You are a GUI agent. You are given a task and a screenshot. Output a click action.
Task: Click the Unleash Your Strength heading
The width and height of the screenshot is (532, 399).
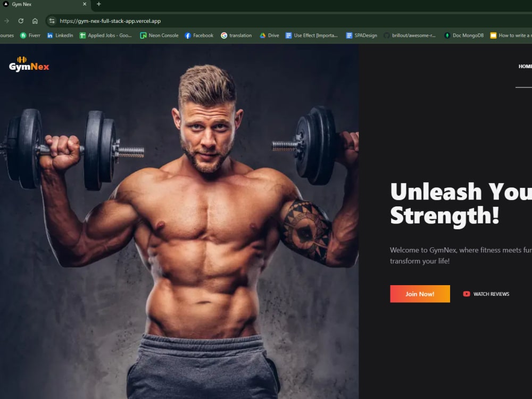[461, 204]
